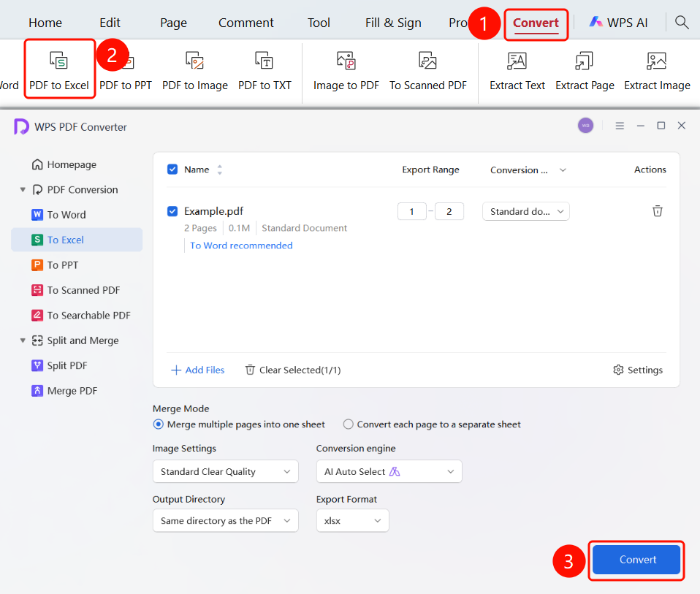
Task: Toggle the select-all Name checkbox
Action: pos(172,170)
